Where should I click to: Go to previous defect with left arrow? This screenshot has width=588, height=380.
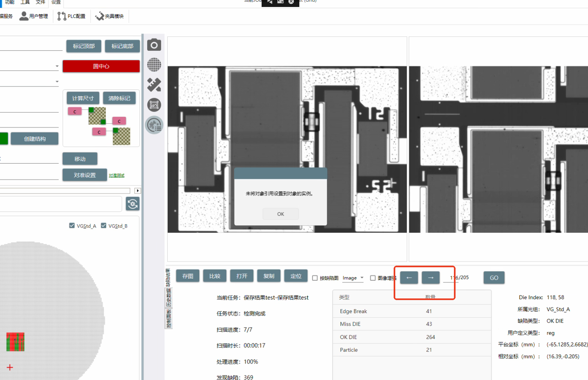point(409,278)
